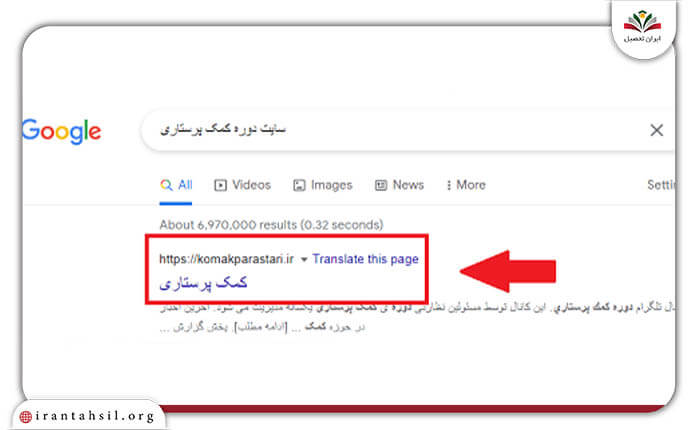Click the globe icon beside irantahsil.org
This screenshot has height=430, width=700.
[25, 417]
